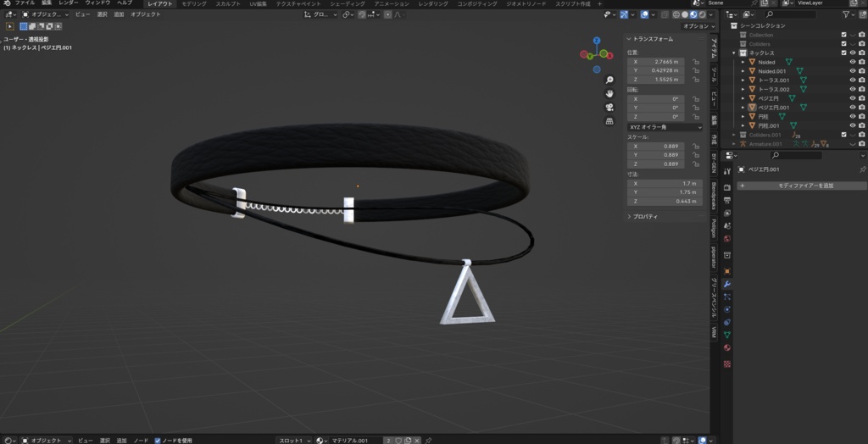
Task: Select the wireframe viewport shading mode
Action: [x=676, y=14]
